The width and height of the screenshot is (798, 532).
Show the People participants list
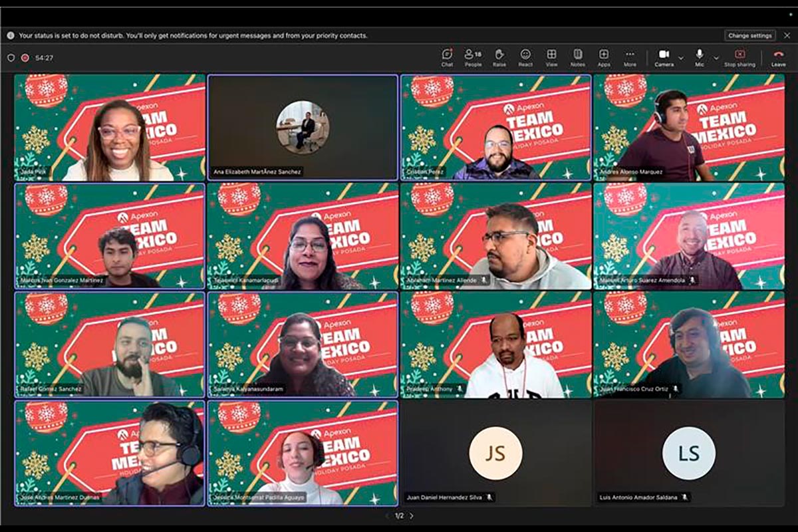click(x=473, y=57)
